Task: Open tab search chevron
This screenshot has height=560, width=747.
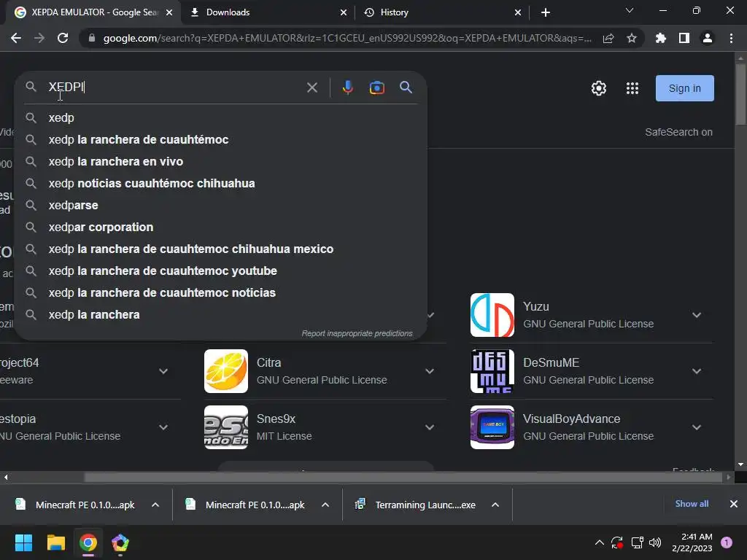Action: point(630,10)
